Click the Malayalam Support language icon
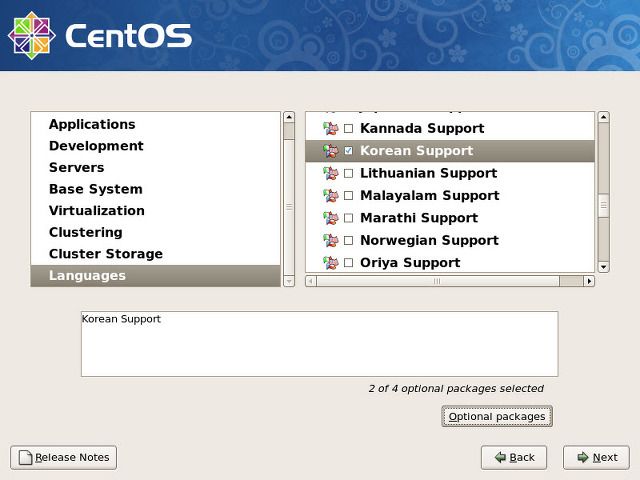This screenshot has width=640, height=480. [x=331, y=196]
